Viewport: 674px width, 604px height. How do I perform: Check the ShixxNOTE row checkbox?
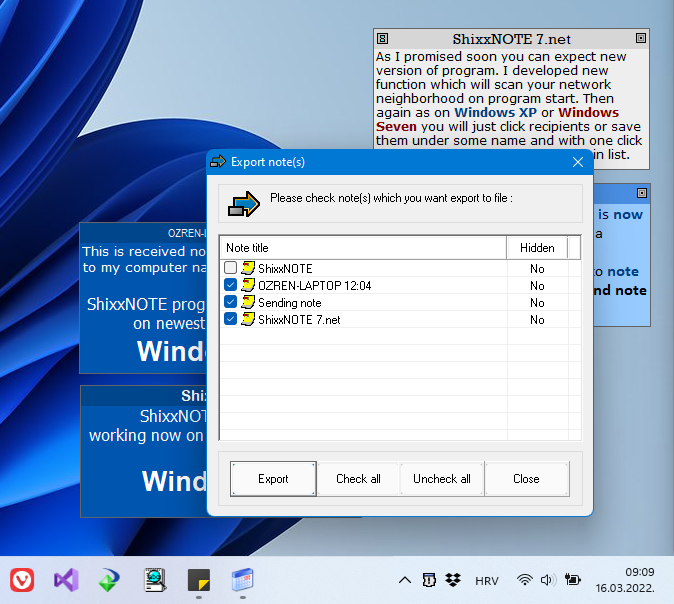point(230,268)
